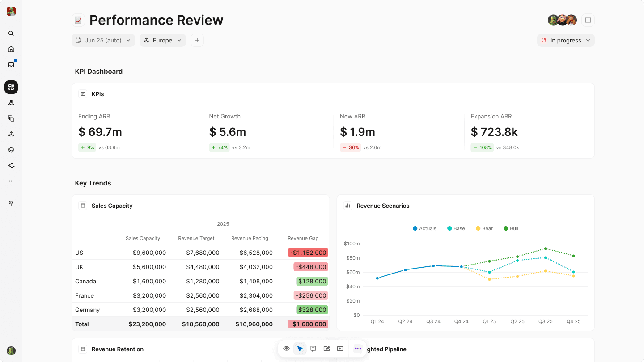Toggle the eye view mode in toolbar

pos(286,349)
